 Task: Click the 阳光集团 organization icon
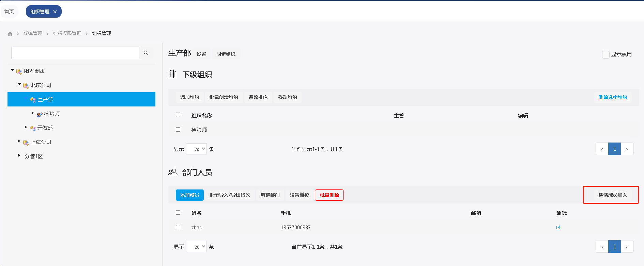point(19,71)
